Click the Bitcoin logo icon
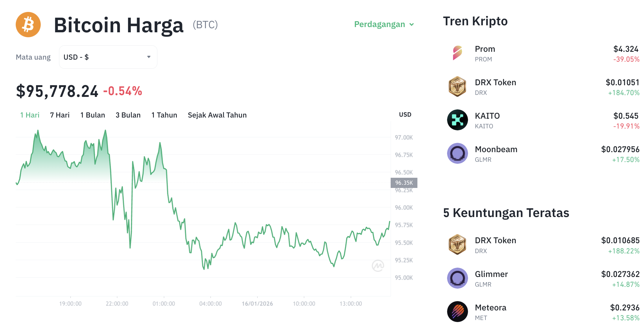Screen dimensions: 644x327 click(28, 24)
